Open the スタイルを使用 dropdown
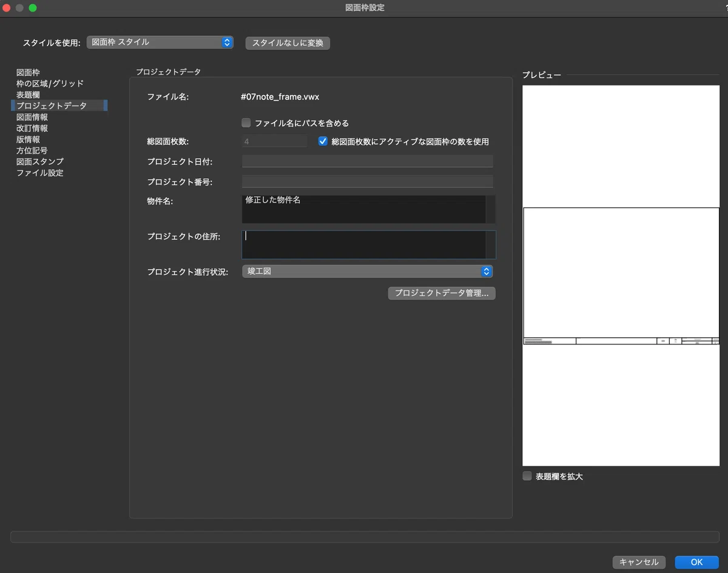 point(160,42)
